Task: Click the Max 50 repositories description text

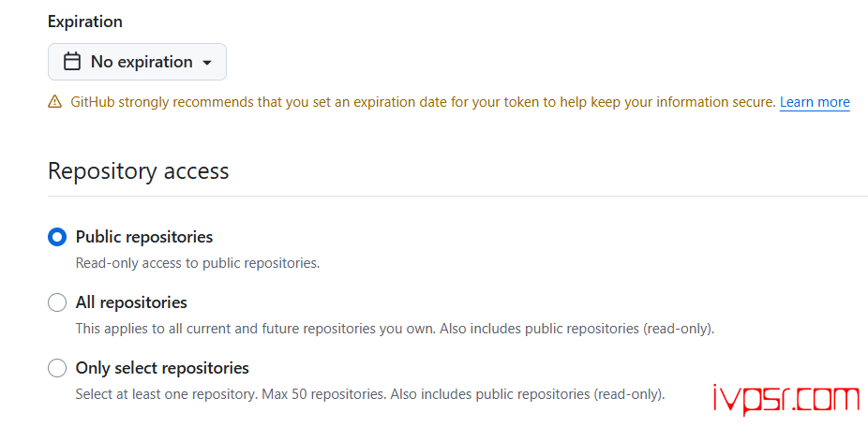Action: (x=370, y=394)
